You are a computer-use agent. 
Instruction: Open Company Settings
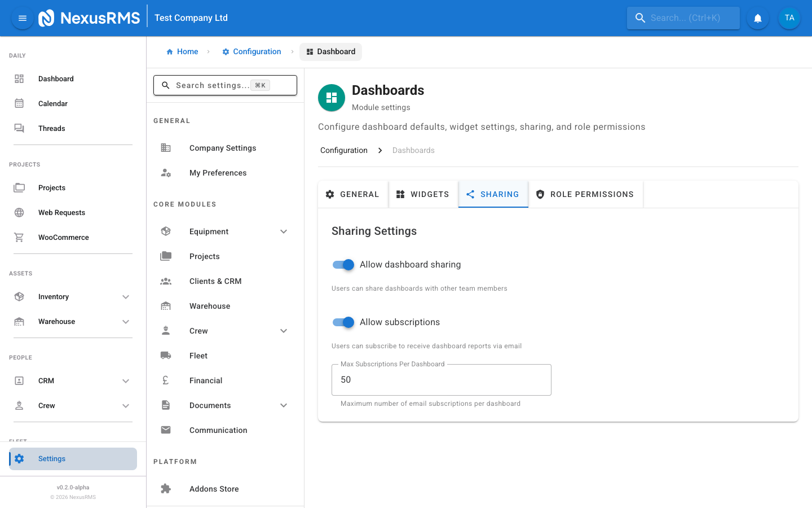tap(222, 147)
